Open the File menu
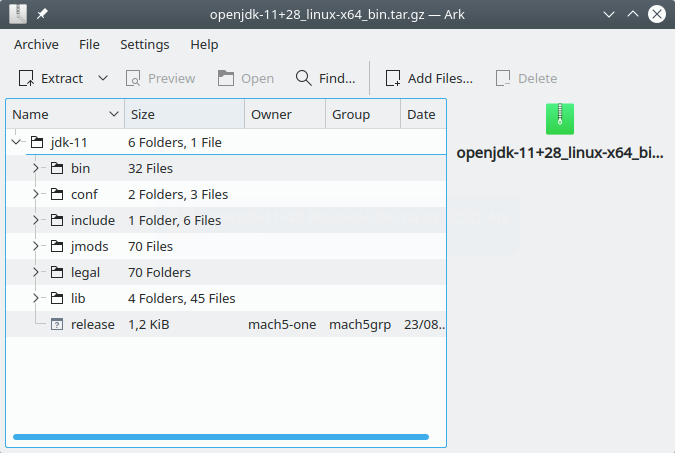This screenshot has height=453, width=675. (x=89, y=44)
